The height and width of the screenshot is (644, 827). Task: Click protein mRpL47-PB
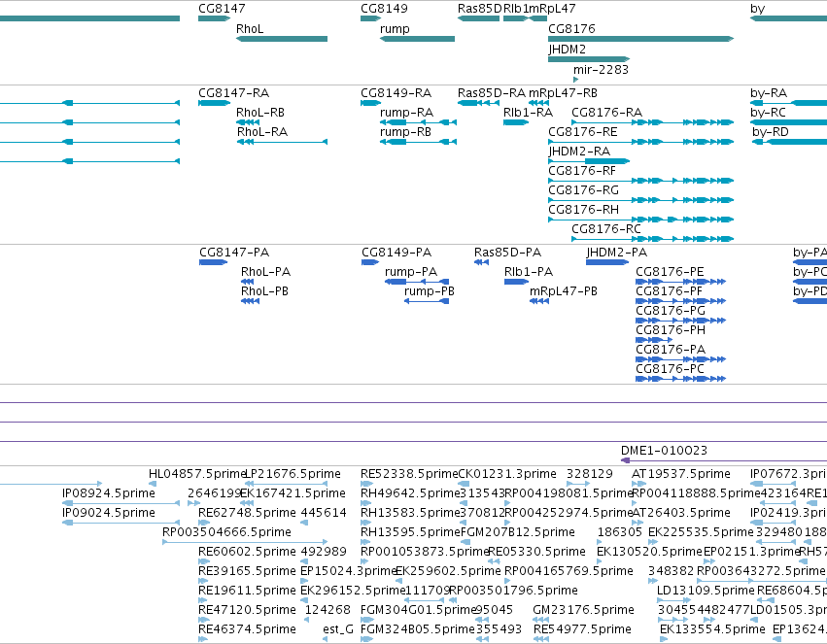pos(539,301)
